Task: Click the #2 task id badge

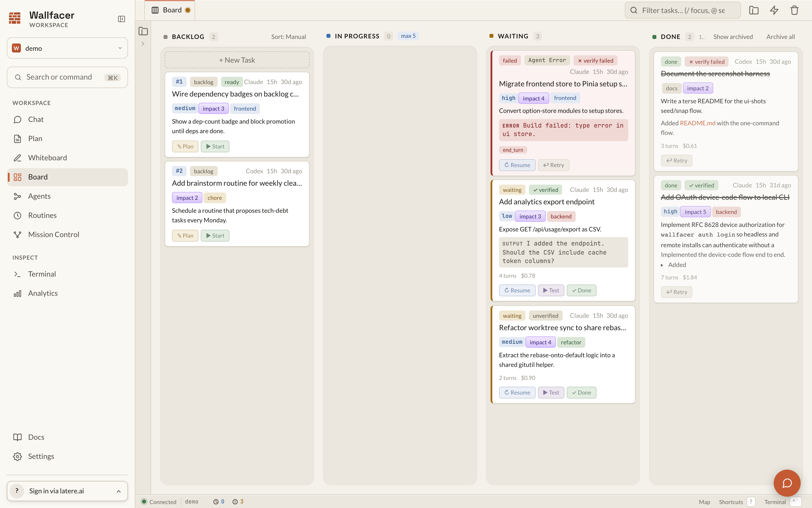Action: (179, 171)
